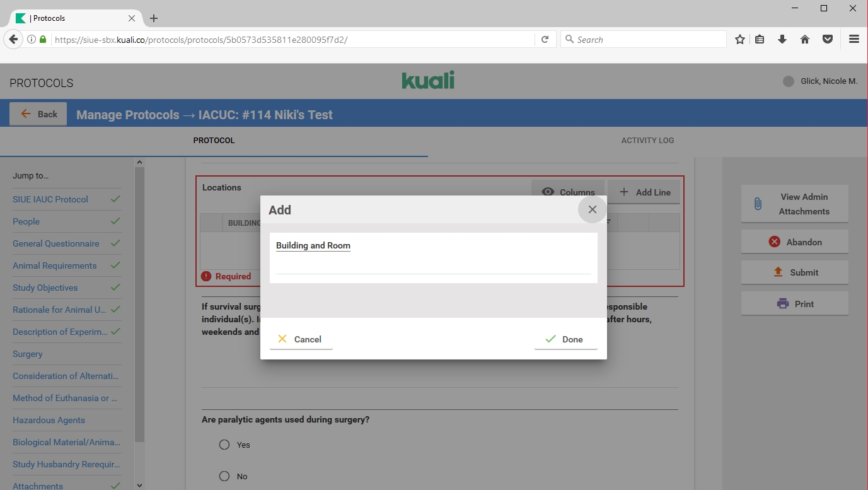
Task: Submit the protocol
Action: [794, 272]
